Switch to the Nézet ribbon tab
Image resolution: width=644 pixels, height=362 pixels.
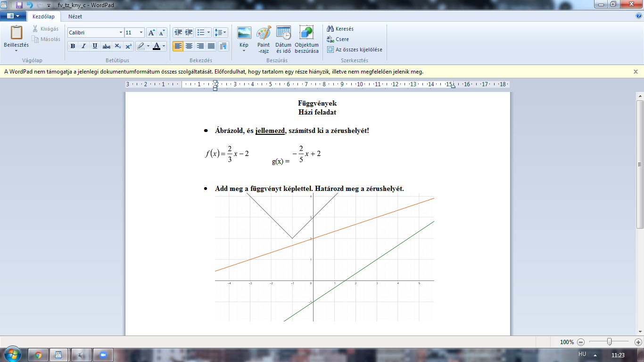[x=75, y=16]
